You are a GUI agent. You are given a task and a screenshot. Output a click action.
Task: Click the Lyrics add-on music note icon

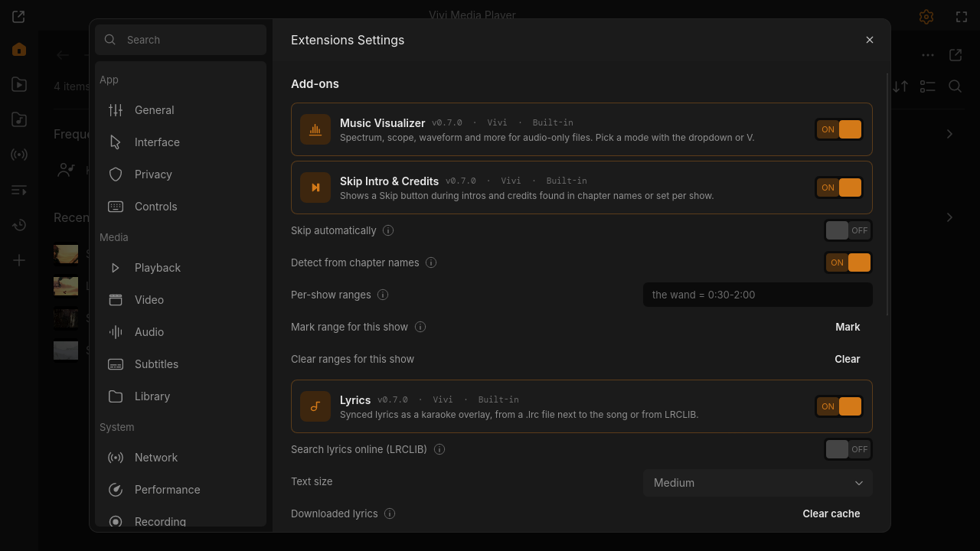coord(315,406)
